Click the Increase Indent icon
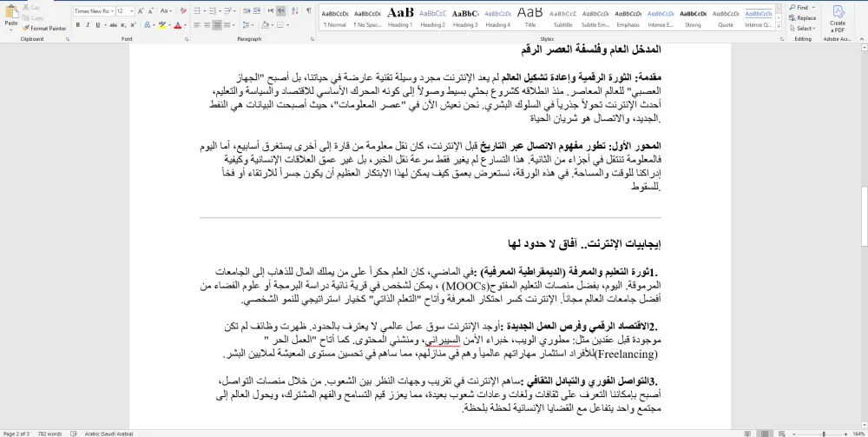Image resolution: width=868 pixels, height=437 pixels. tap(258, 11)
